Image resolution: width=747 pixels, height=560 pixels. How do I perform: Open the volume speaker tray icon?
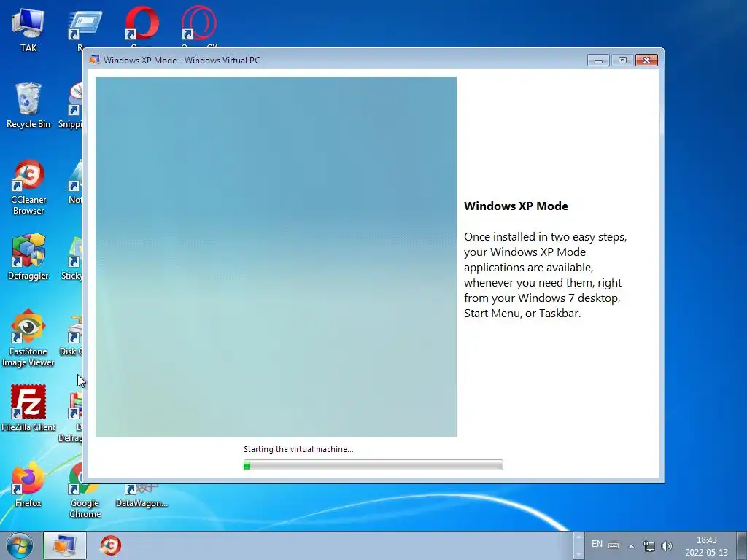click(x=667, y=545)
